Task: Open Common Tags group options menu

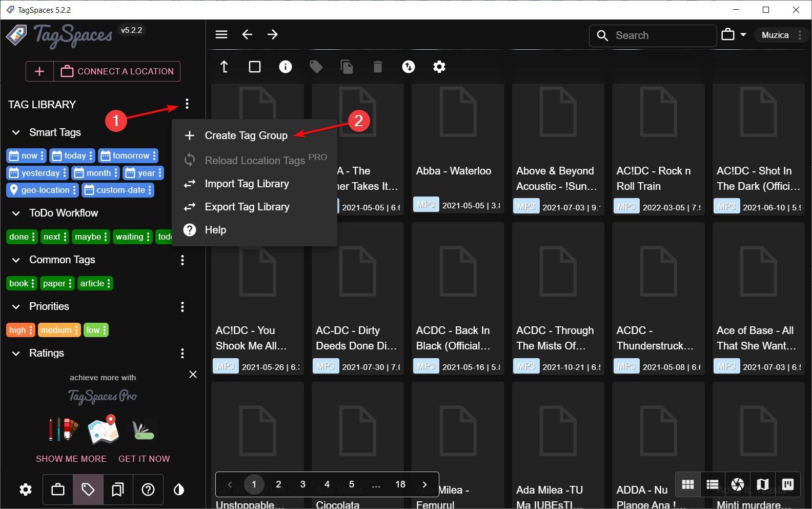Action: (x=182, y=260)
